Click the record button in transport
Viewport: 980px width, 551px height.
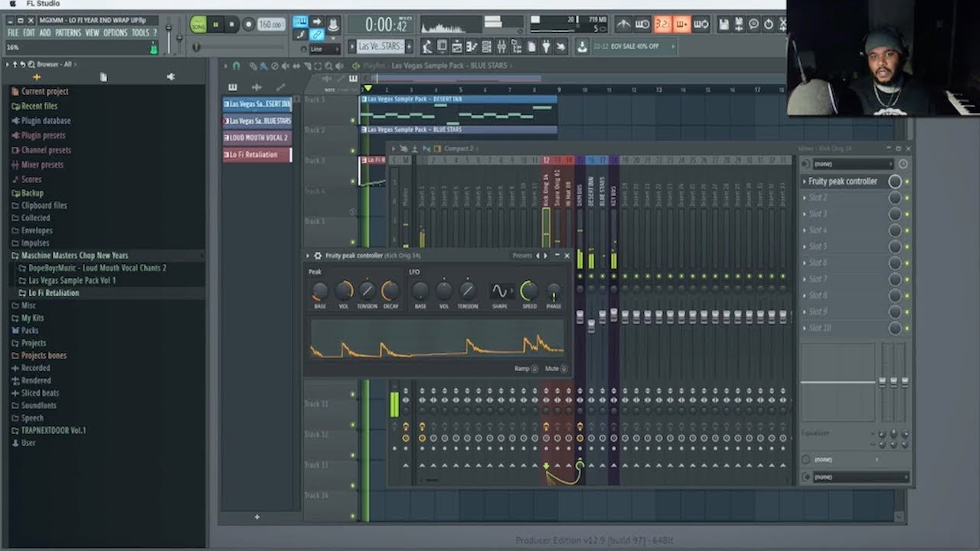tap(248, 24)
